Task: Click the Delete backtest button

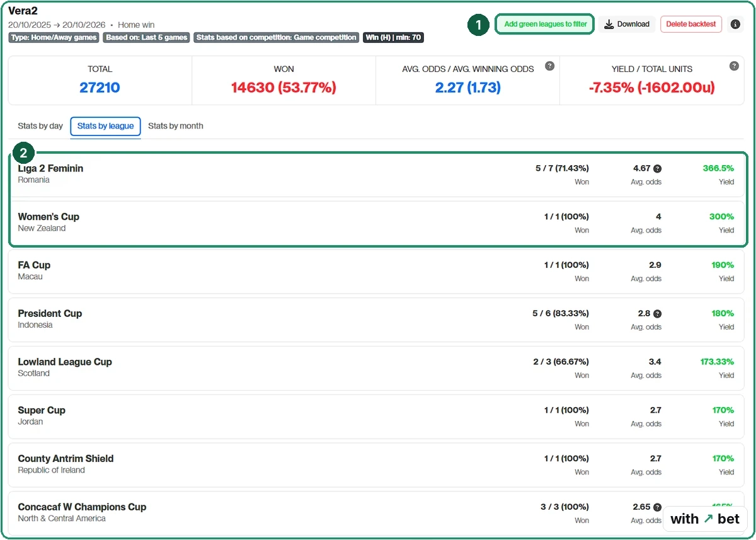Action: (x=691, y=24)
